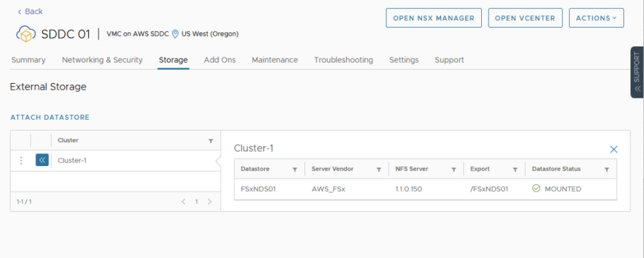Filter the Export column
644x258 pixels.
click(x=514, y=169)
